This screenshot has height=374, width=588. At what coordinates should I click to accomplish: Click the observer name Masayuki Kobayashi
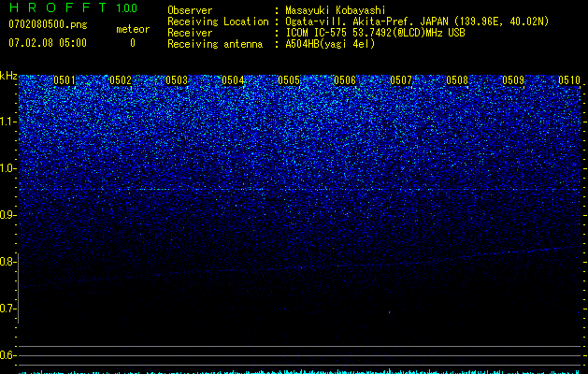click(336, 10)
